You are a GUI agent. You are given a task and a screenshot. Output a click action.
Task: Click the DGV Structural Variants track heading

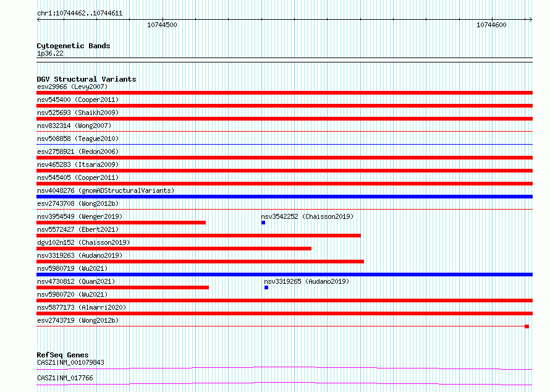(x=87, y=79)
